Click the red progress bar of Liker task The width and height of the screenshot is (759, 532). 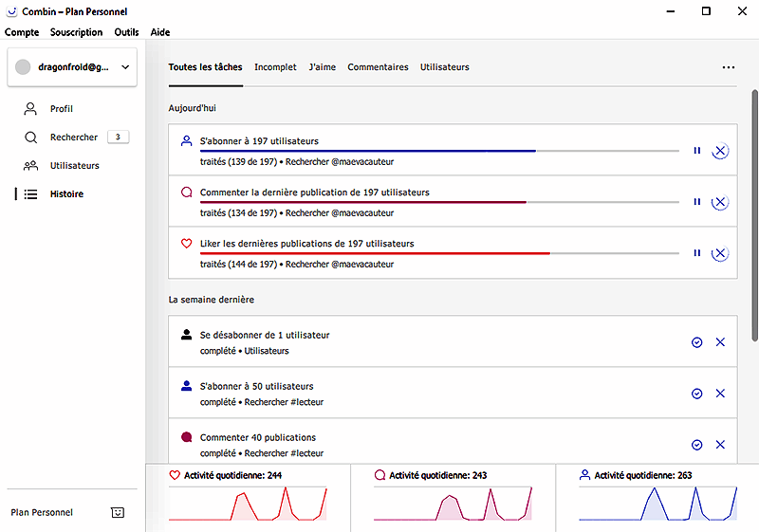coord(439,253)
